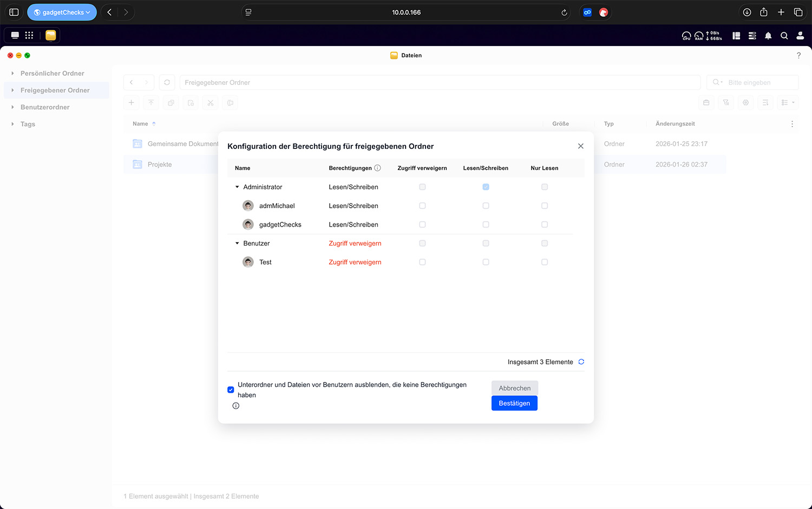The image size is (812, 509).
Task: Click the Dateien app icon in taskbar
Action: [x=50, y=35]
